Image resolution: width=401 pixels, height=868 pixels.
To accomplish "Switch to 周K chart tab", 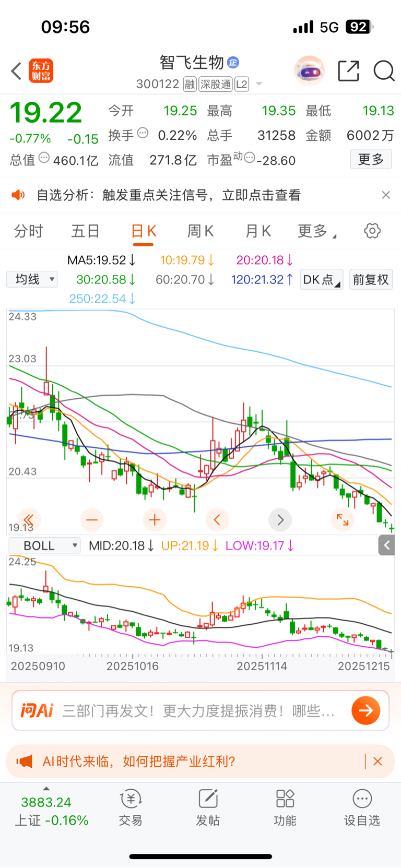I will pos(200,231).
